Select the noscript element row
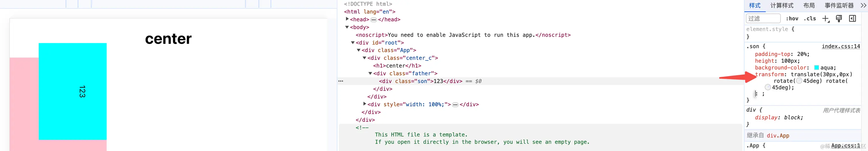868x151 pixels. coord(463,35)
